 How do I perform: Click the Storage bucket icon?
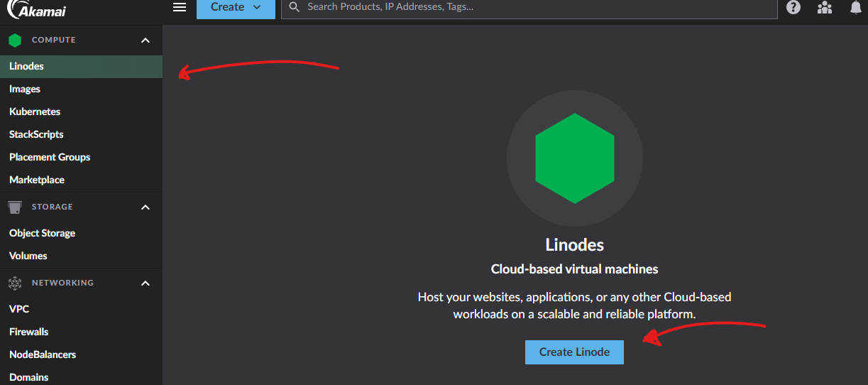click(15, 207)
